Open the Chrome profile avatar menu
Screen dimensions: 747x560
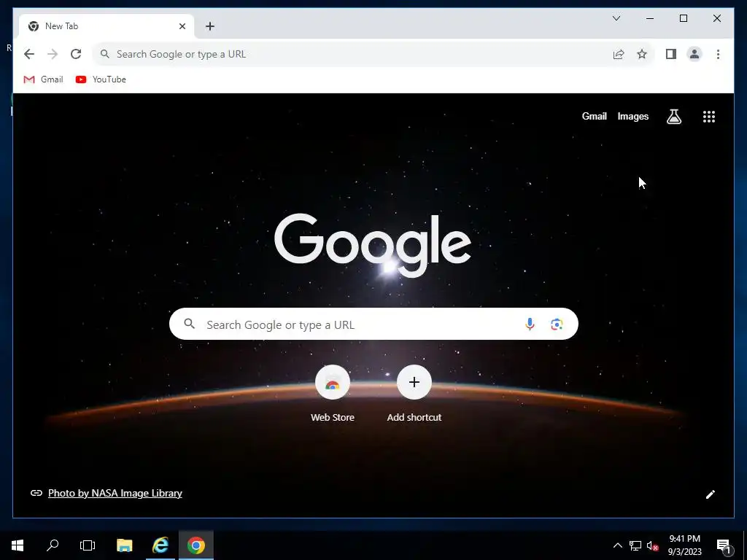point(694,54)
